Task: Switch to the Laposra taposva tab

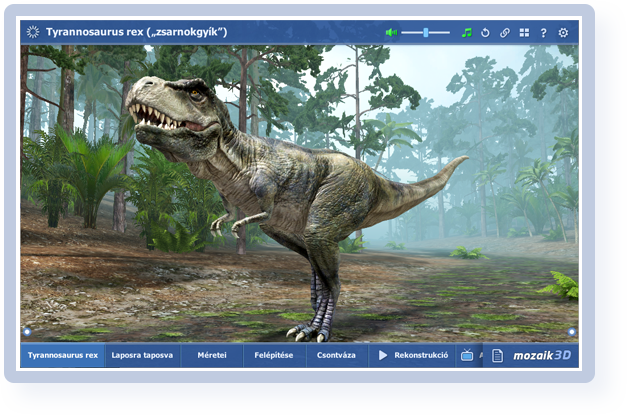Action: tap(143, 355)
